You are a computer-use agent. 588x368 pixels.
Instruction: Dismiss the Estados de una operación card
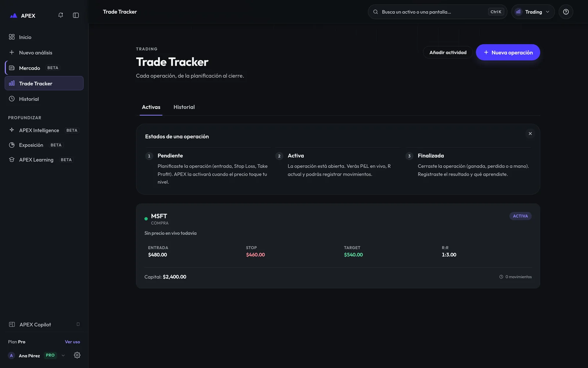coord(530,134)
